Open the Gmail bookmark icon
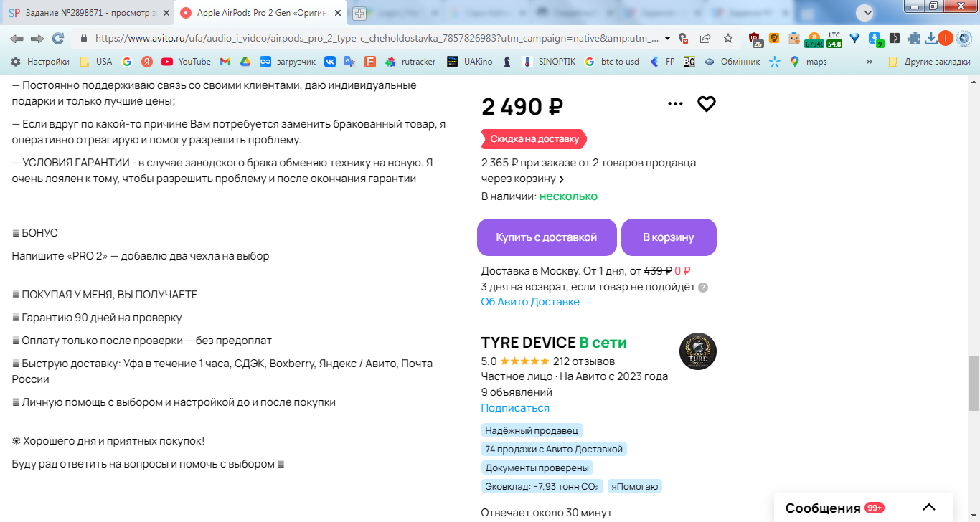 tap(225, 62)
